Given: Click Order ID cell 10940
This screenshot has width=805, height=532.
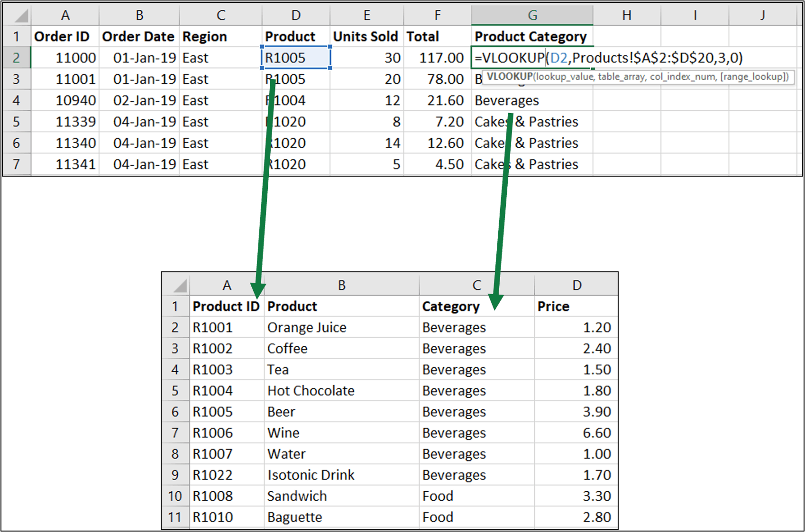Looking at the screenshot, I should pyautogui.click(x=65, y=100).
